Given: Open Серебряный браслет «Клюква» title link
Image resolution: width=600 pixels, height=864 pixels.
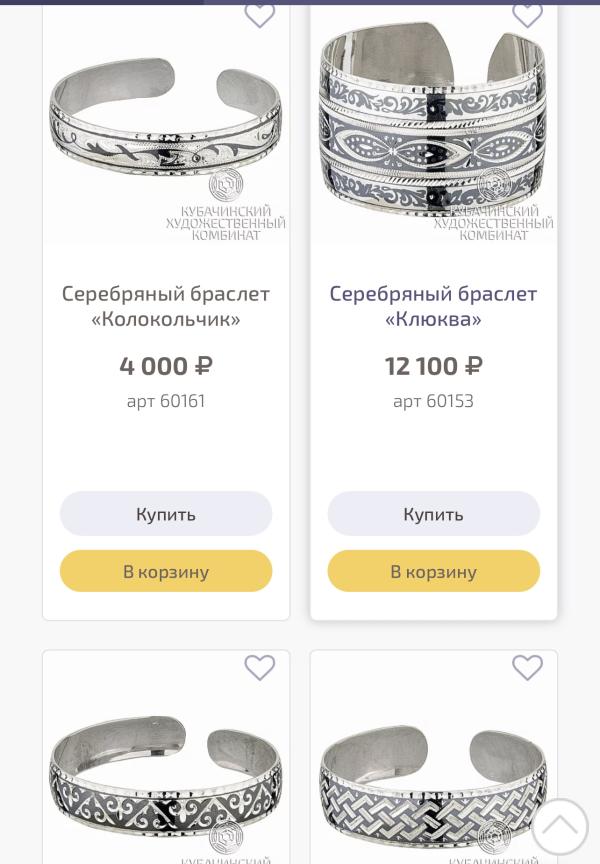Looking at the screenshot, I should [434, 306].
